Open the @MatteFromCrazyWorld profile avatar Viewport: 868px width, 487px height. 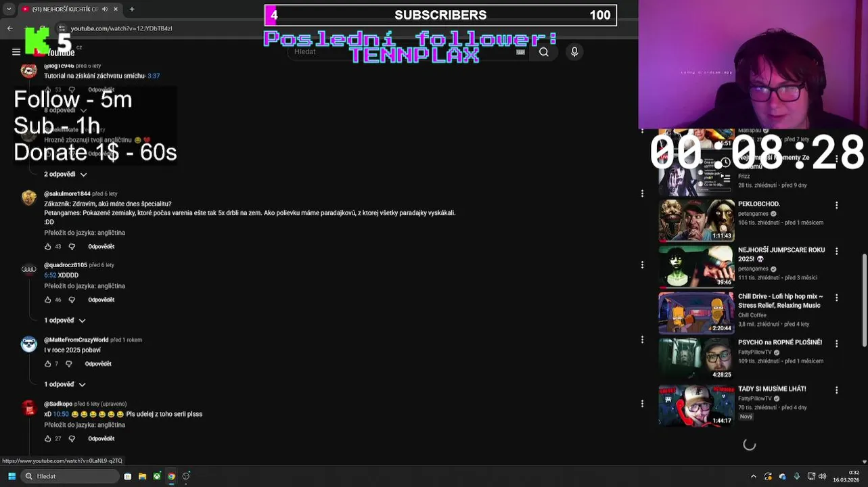pos(28,344)
